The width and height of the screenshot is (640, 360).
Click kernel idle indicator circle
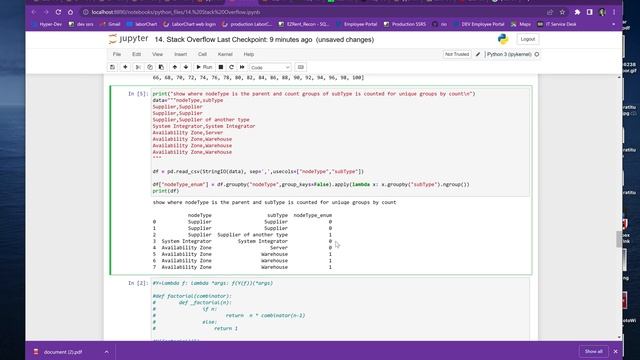coord(537,54)
